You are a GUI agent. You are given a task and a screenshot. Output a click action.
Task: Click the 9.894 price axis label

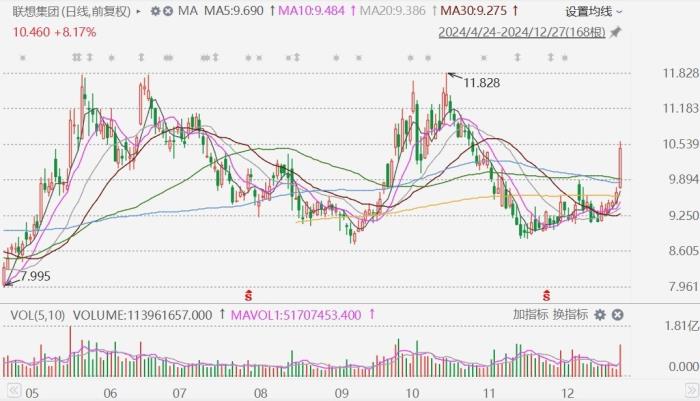click(x=683, y=180)
